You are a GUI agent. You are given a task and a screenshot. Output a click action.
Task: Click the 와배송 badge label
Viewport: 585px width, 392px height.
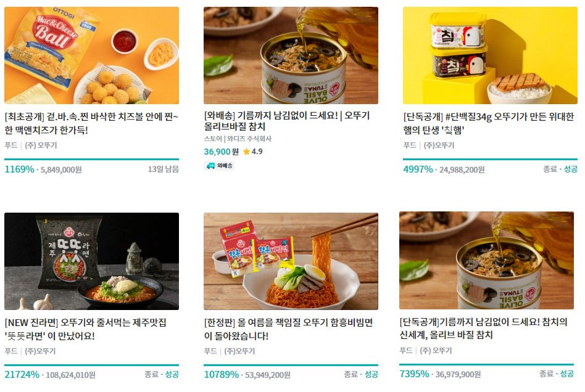[225, 166]
